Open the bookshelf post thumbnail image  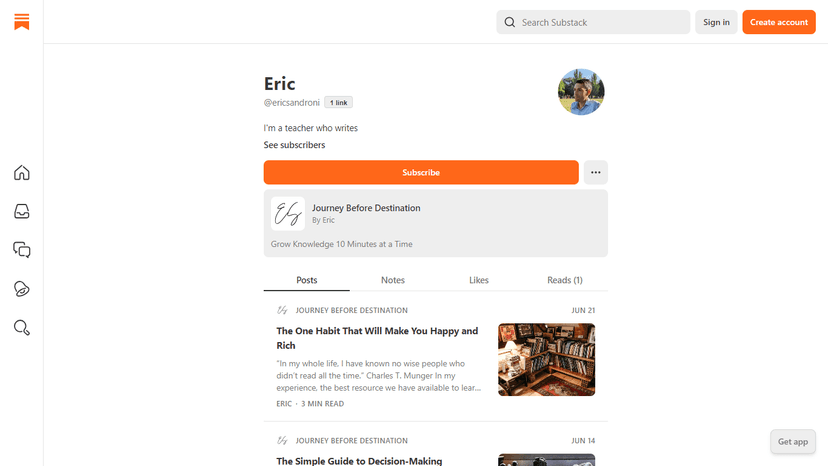tap(546, 359)
